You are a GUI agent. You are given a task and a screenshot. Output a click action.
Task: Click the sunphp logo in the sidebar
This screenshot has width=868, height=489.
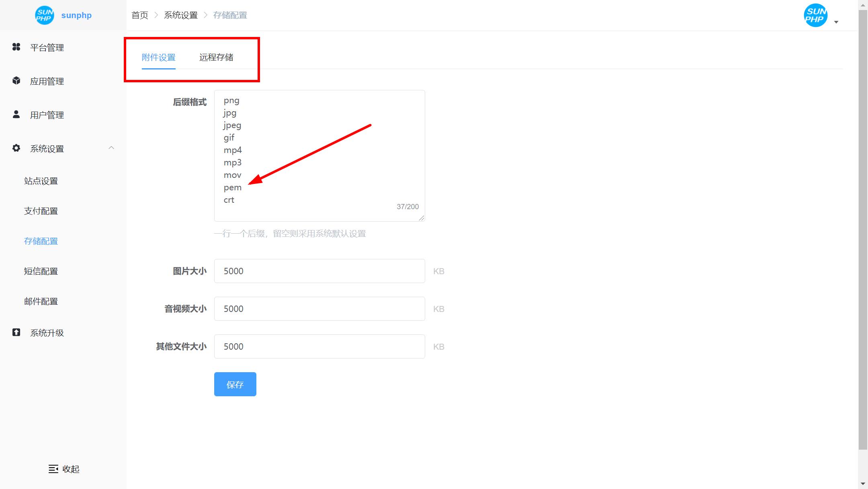(x=44, y=15)
